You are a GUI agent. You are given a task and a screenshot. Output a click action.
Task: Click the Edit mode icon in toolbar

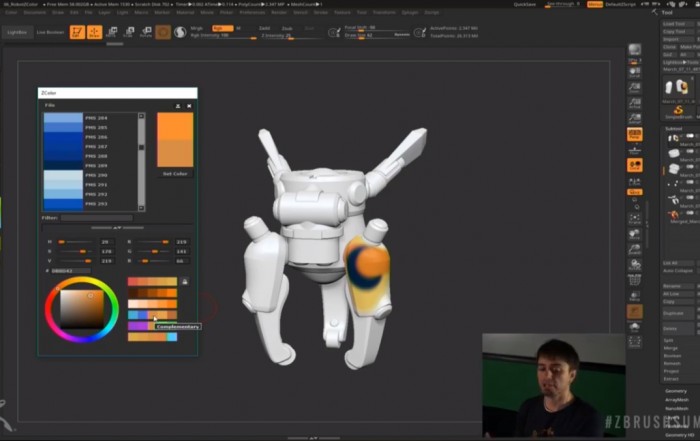coord(78,32)
